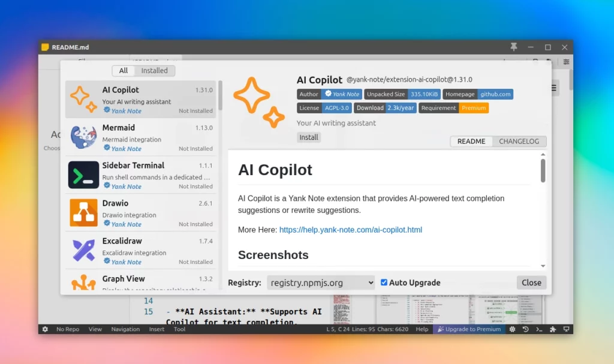Switch to the Installed extensions tab
The height and width of the screenshot is (364, 614).
154,71
